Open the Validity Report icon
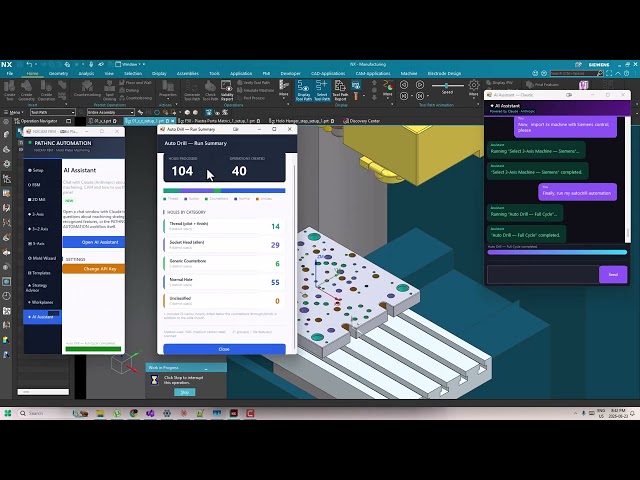Viewport: 640px width, 480px height. [227, 90]
